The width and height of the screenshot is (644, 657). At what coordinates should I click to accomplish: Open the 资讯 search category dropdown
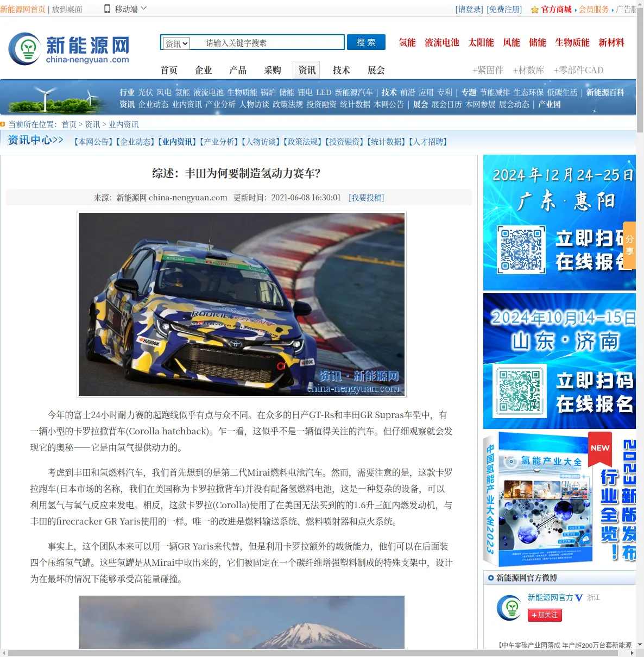pos(176,43)
